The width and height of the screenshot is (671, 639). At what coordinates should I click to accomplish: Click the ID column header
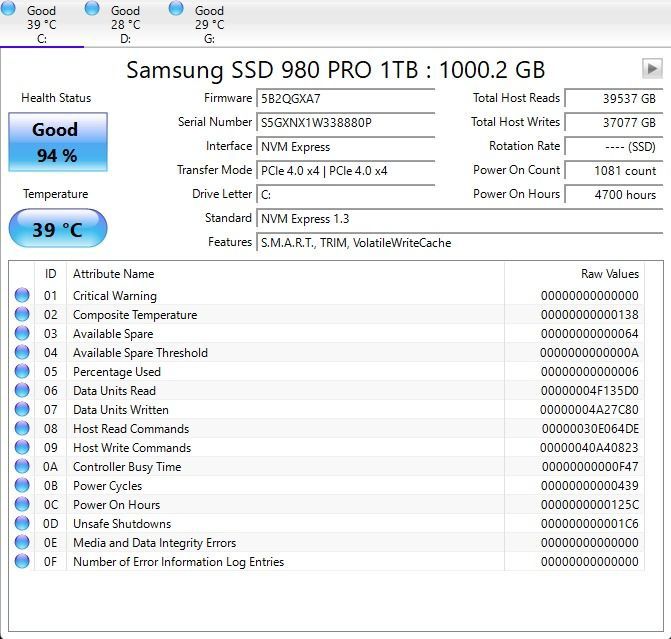coord(50,273)
